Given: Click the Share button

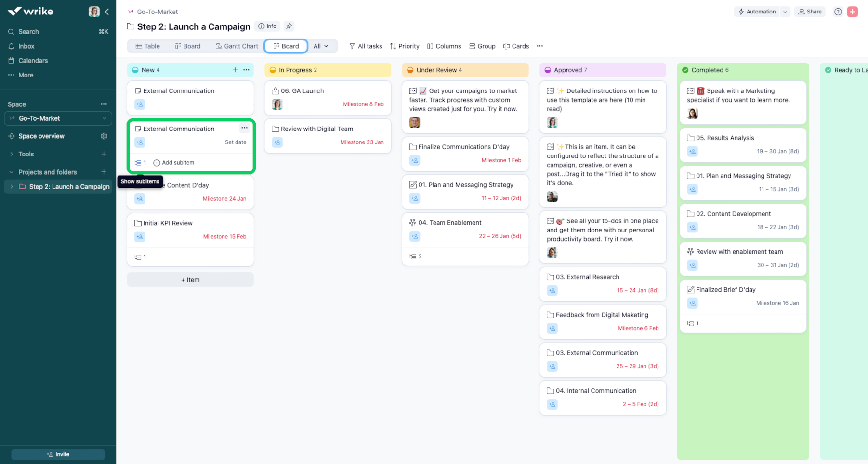Looking at the screenshot, I should (x=810, y=11).
